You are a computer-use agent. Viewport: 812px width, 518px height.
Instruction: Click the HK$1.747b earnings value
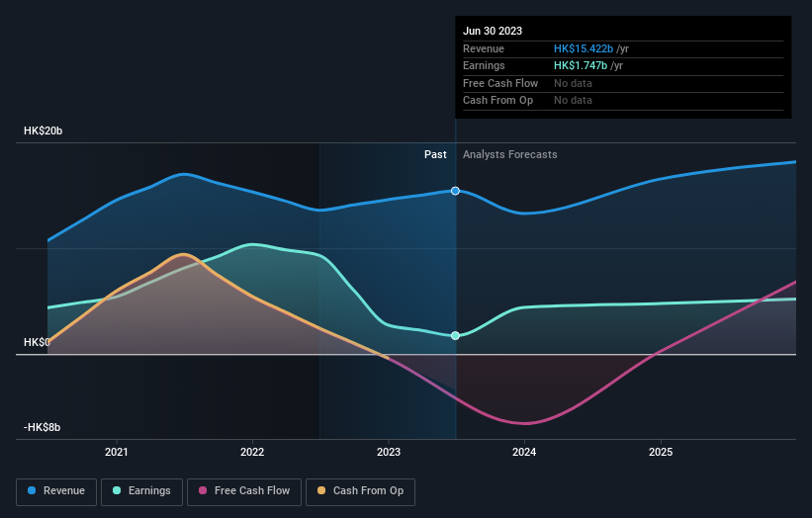click(x=581, y=65)
